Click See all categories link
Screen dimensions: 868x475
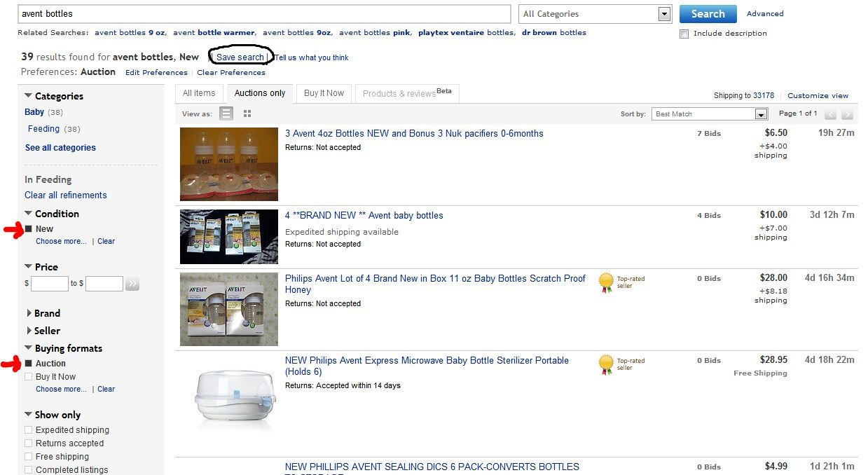[x=60, y=148]
